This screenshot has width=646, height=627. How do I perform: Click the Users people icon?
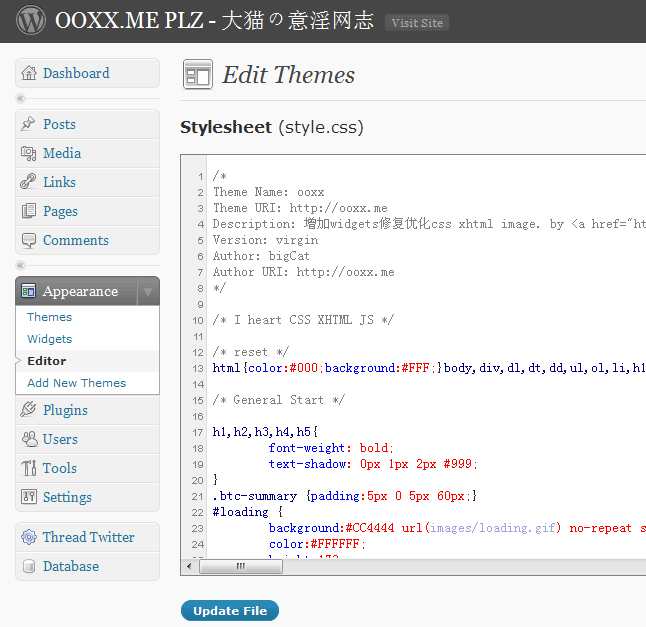29,439
